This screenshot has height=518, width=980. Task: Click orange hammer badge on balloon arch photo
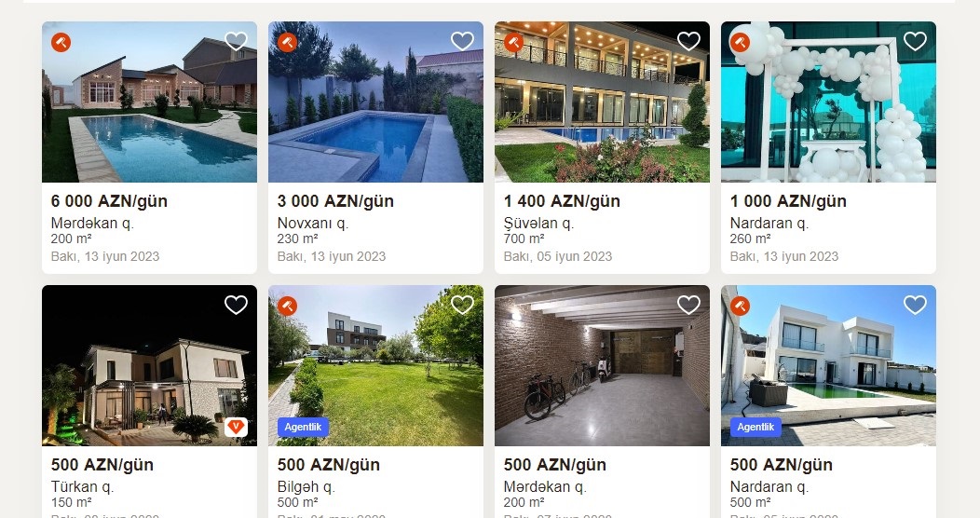[740, 43]
